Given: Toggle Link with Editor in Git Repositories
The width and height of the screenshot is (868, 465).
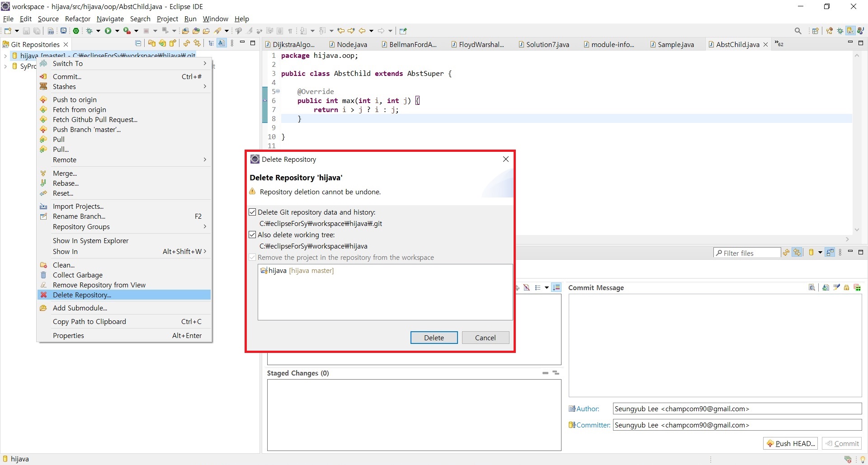Looking at the screenshot, I should tap(197, 43).
